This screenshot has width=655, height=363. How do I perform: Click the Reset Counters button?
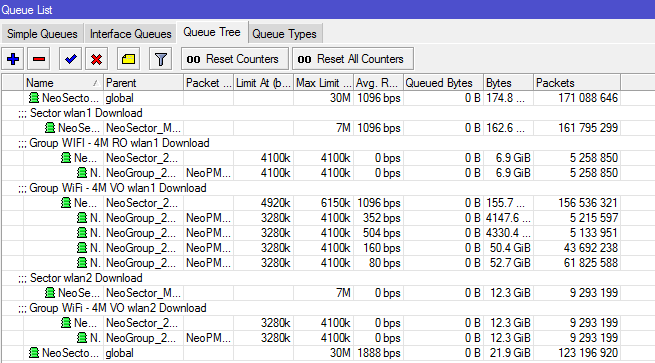pos(235,59)
